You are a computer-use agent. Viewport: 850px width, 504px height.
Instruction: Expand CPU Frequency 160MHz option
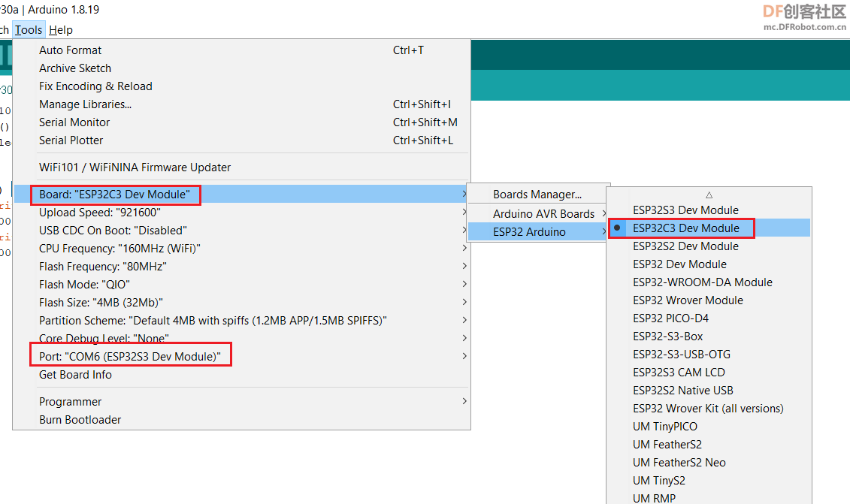242,248
